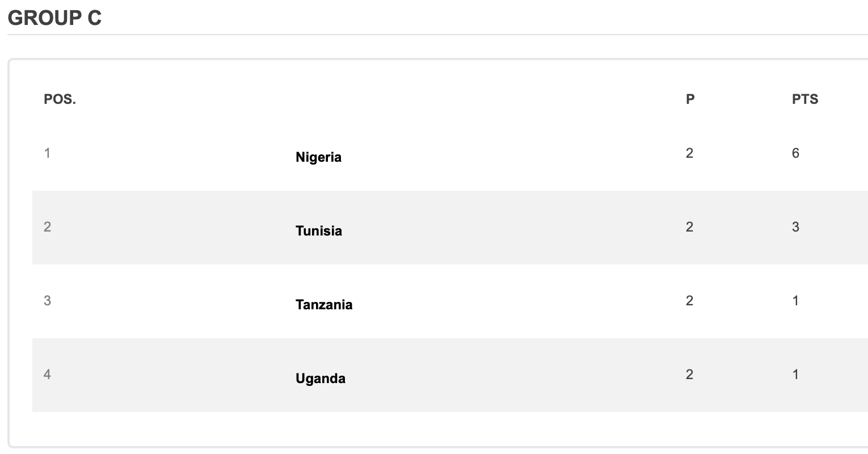Click Tanzania's points value

coord(795,301)
